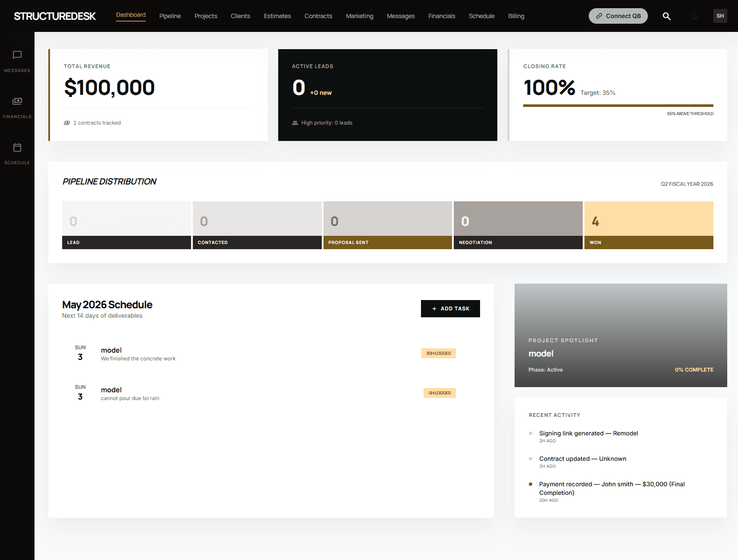Click 'Target: 35%' text

[598, 93]
